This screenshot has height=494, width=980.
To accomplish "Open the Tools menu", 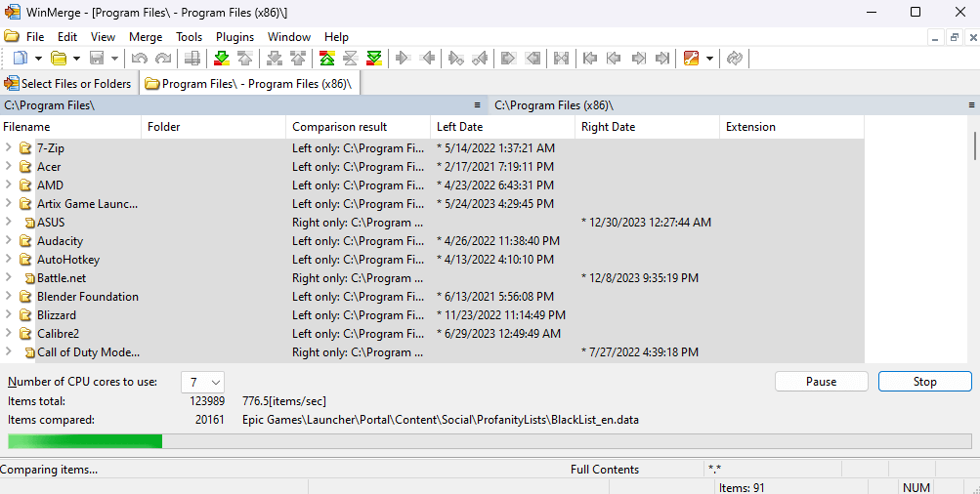I will (x=189, y=37).
